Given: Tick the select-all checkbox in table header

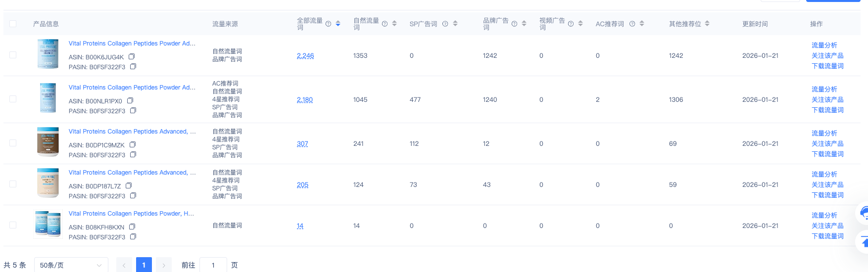Looking at the screenshot, I should click(13, 24).
